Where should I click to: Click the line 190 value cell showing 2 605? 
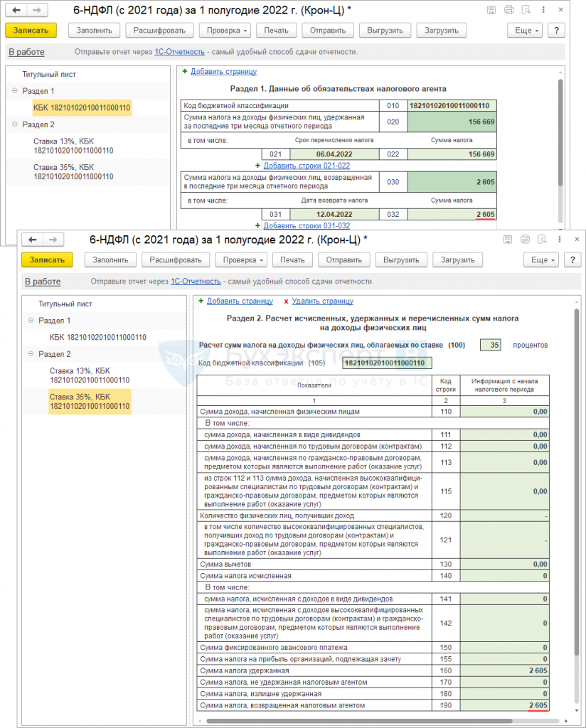pyautogui.click(x=505, y=705)
